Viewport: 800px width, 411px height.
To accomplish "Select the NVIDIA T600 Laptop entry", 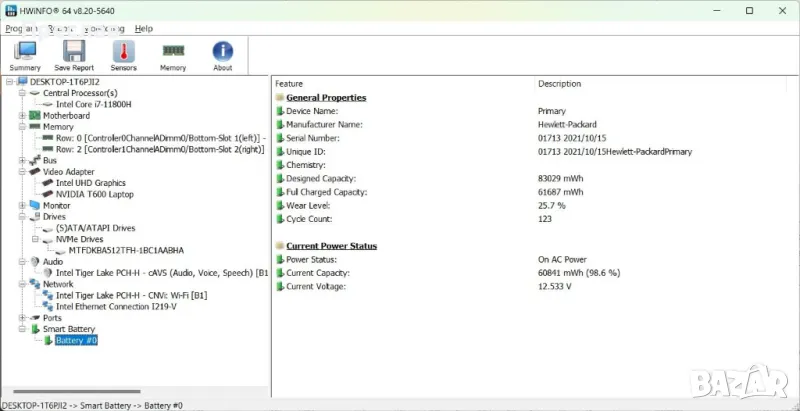I will 95,194.
